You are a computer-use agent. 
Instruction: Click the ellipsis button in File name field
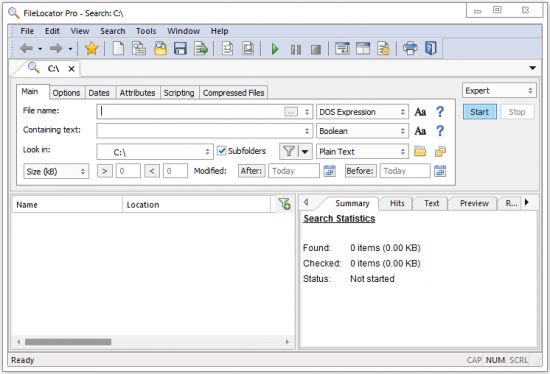coord(291,112)
